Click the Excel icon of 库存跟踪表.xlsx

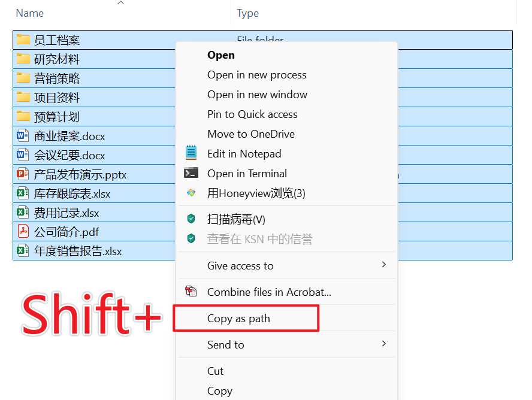tap(23, 193)
